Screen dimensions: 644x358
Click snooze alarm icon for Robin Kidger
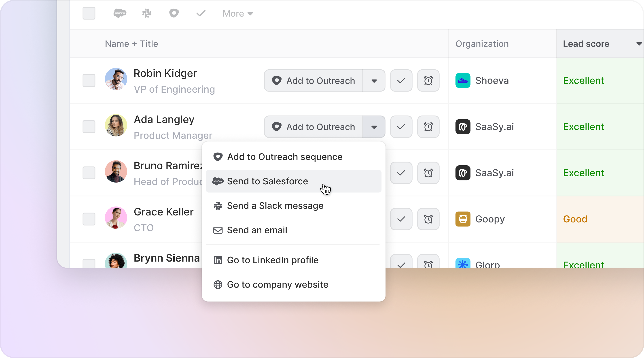click(x=428, y=81)
